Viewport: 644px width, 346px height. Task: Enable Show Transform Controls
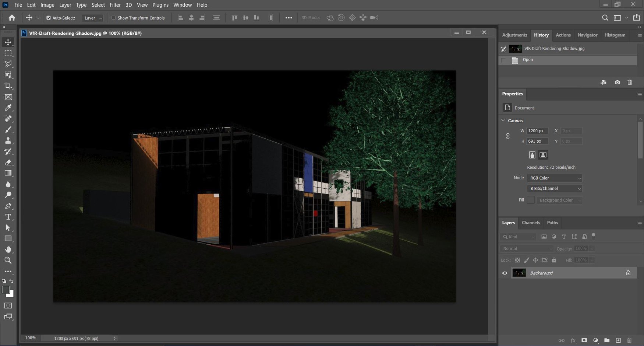pos(114,17)
